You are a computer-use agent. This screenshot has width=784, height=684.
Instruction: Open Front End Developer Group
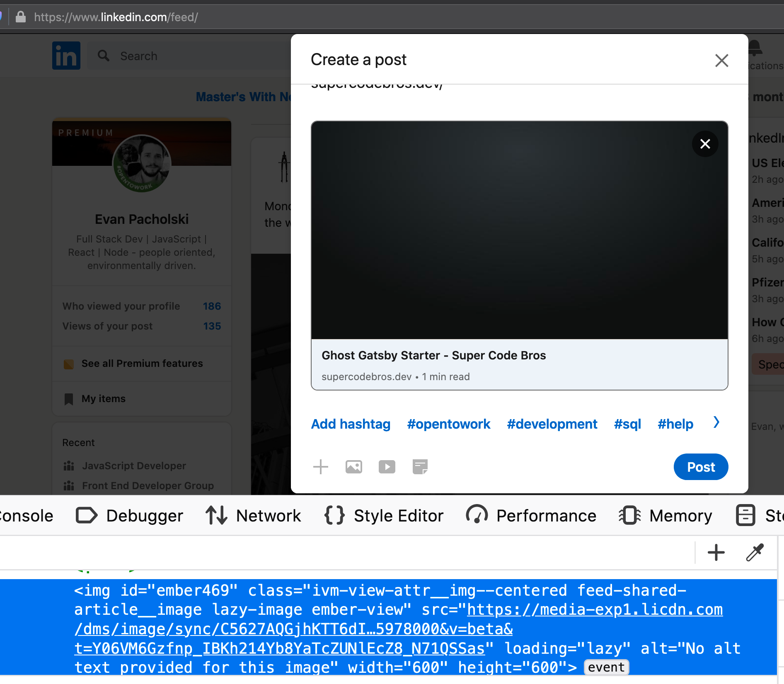(148, 486)
